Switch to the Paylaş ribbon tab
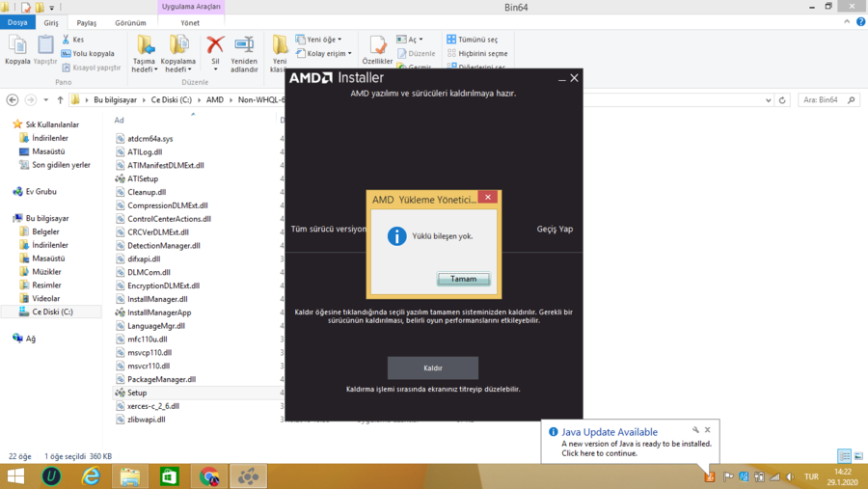Viewport: 868px width, 489px height. pos(87,23)
